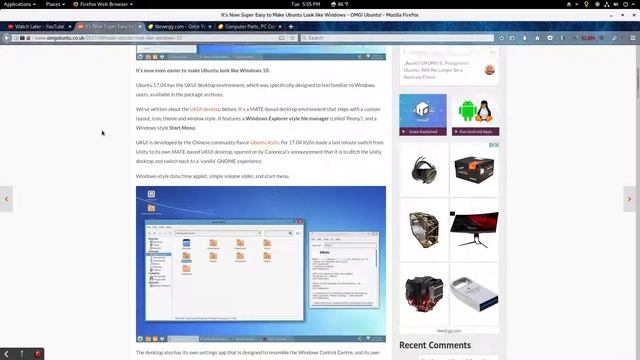
Task: Go to the previous article arrow on the left edge
Action: [6, 199]
